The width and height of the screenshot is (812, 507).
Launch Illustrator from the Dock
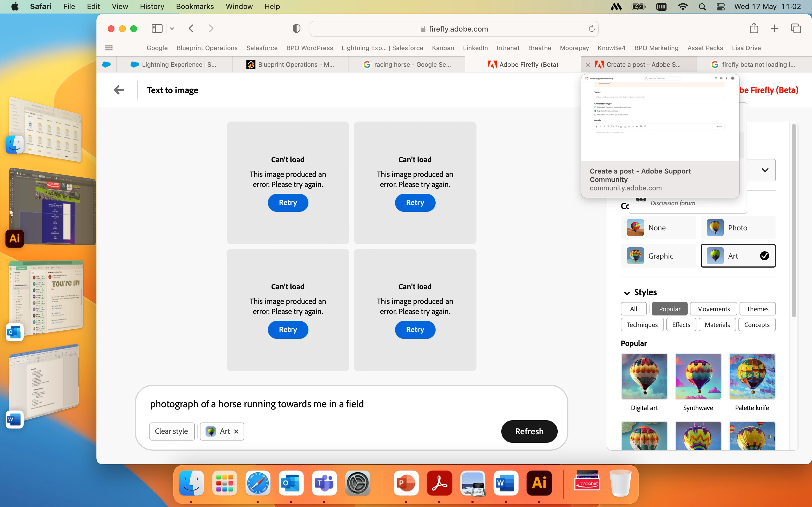[539, 483]
